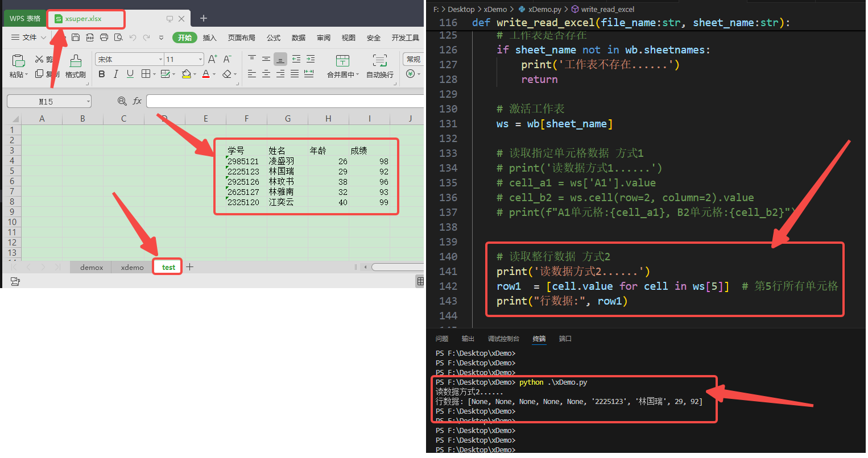Open the Paste options dropdown arrow
This screenshot has height=458, width=868.
point(27,74)
